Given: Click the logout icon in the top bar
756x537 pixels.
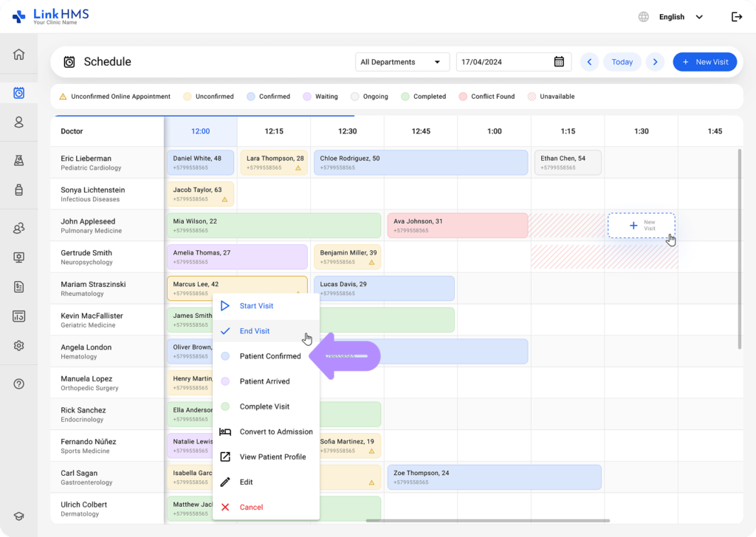Looking at the screenshot, I should 737,17.
